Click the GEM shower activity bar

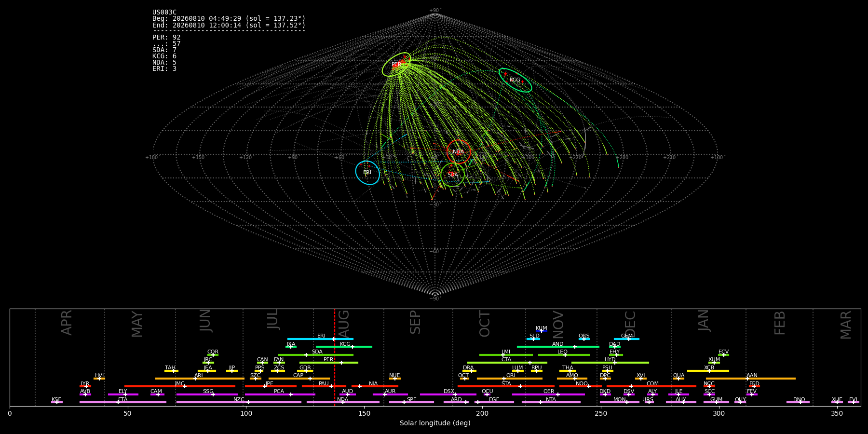point(626,339)
